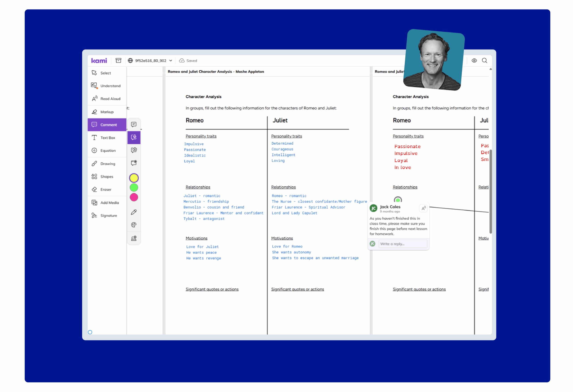Open the search magnifier icon
Screen dimensions: 573x392
coord(484,60)
